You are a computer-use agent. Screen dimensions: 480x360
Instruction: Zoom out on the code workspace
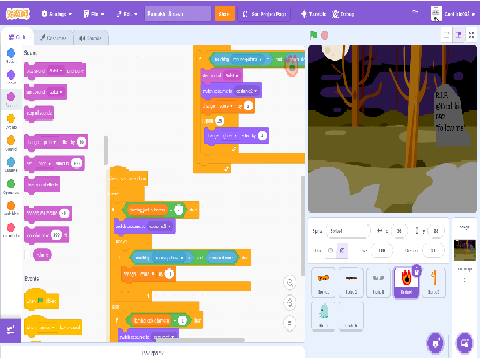tap(290, 303)
